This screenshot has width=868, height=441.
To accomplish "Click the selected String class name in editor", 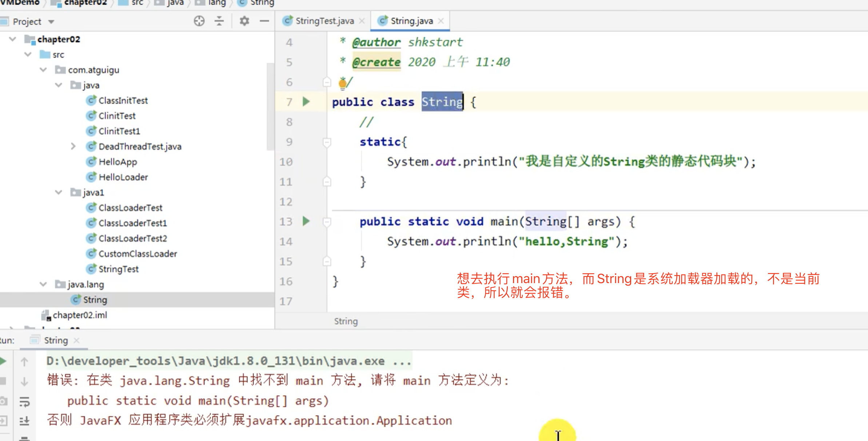I will coord(442,102).
